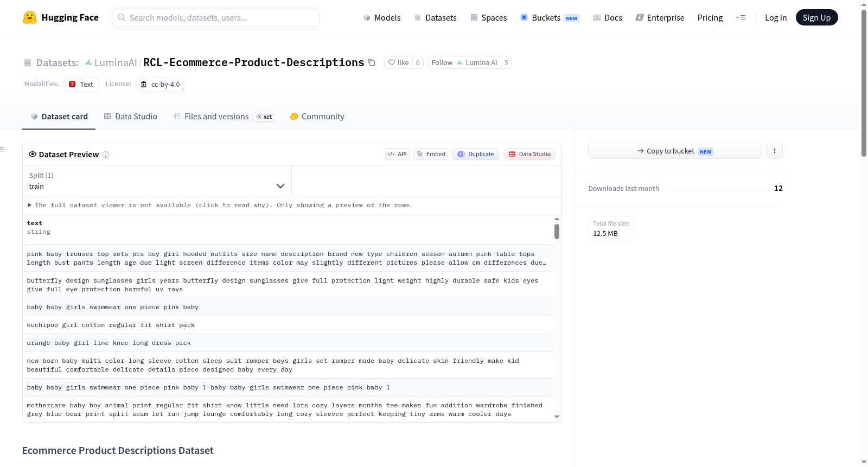The image size is (868, 467).
Task: Go to the Pricing page
Action: (x=710, y=17)
